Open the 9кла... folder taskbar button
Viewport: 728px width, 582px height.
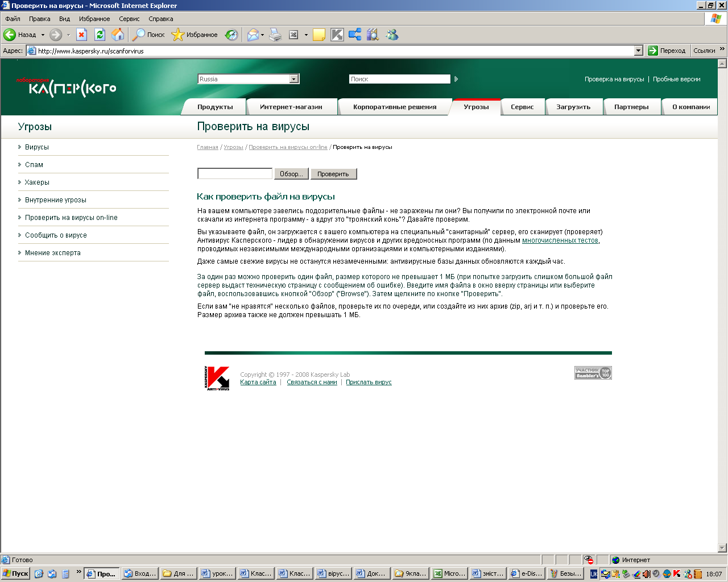(411, 573)
